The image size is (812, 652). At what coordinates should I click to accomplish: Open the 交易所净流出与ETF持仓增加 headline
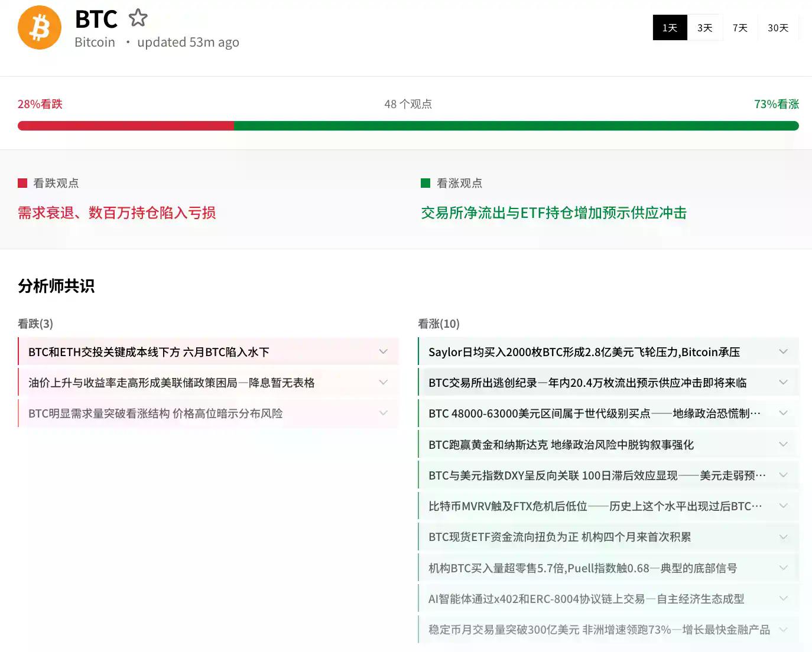553,213
